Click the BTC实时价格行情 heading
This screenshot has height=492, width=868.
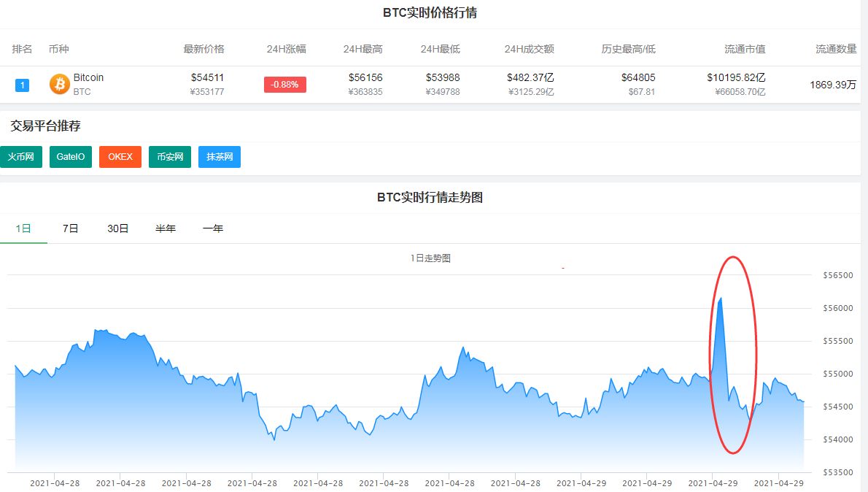click(x=430, y=12)
